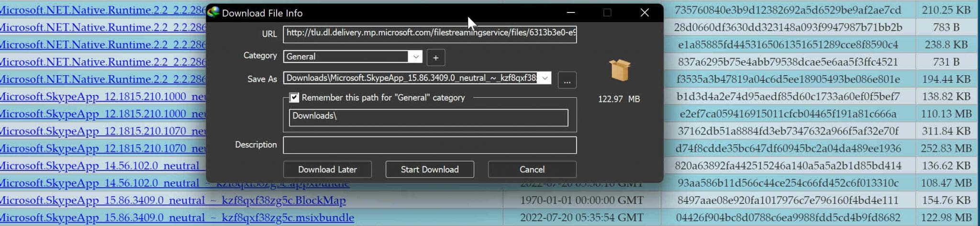This screenshot has width=980, height=226.
Task: Click the 154.76 KB size cell
Action: [x=946, y=200]
